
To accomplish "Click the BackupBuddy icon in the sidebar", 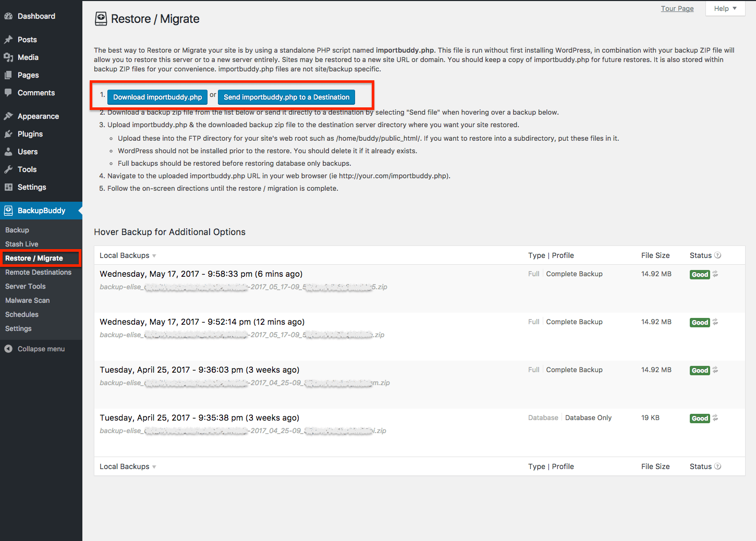I will (x=8, y=211).
